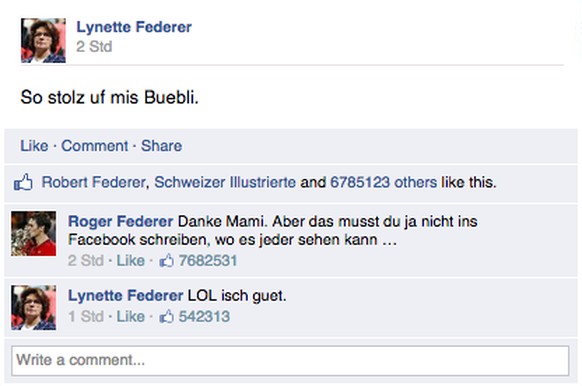This screenshot has height=386, width=582.
Task: Click the thumbs-up icon beside Robert Federer
Action: pyautogui.click(x=23, y=182)
